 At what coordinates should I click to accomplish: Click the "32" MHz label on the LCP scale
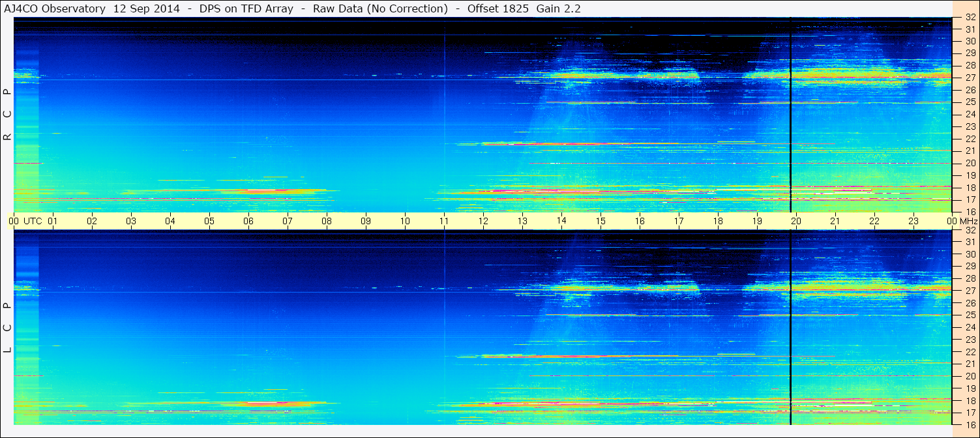(x=970, y=230)
